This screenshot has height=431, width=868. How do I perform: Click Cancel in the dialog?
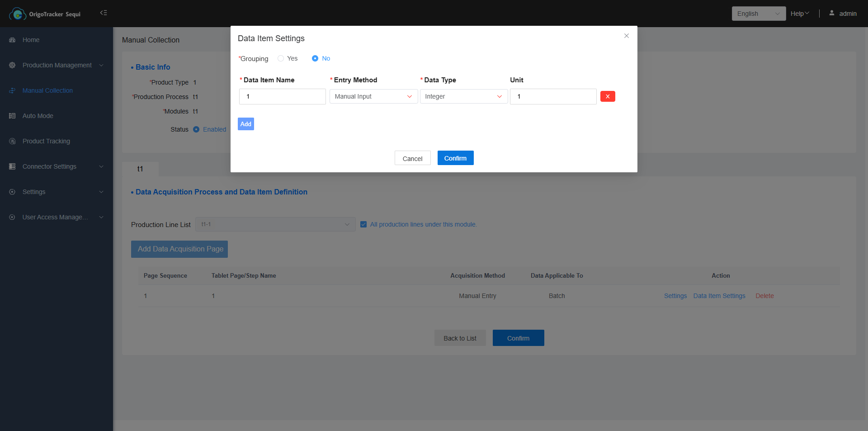[x=412, y=158]
